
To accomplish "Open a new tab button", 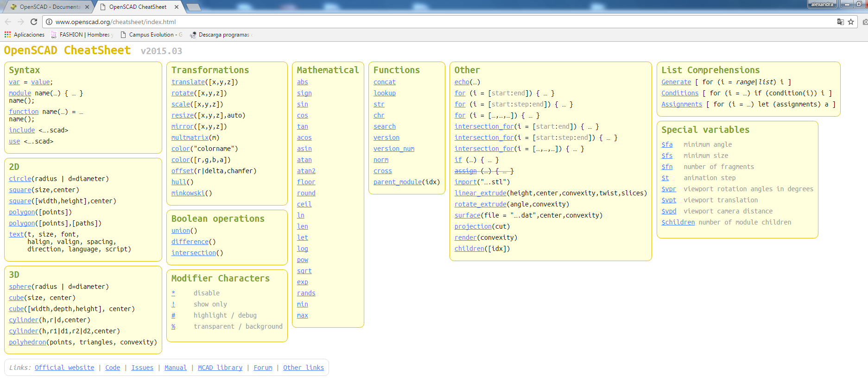I will (193, 7).
